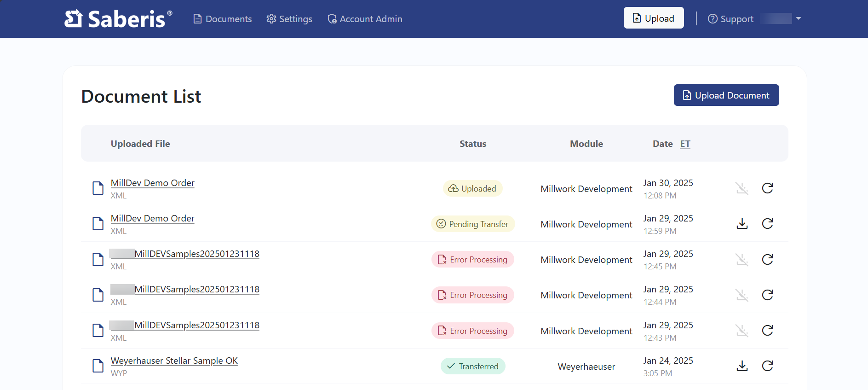
Task: Click the Transferred status badge
Action: tap(473, 367)
